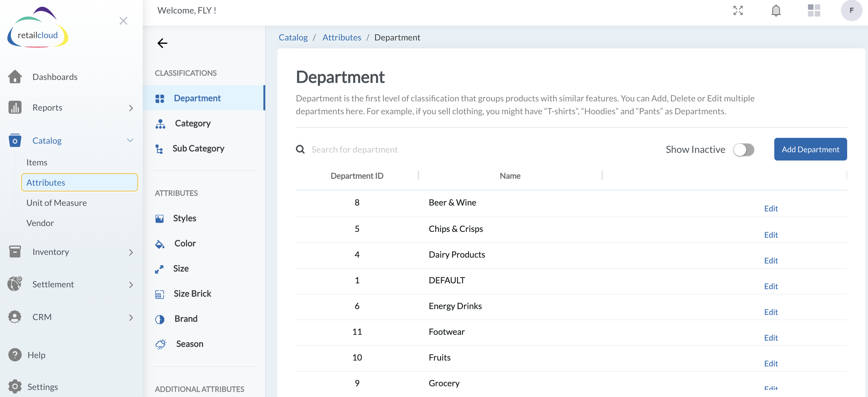This screenshot has height=397, width=868.
Task: Click the Department grid icon
Action: 160,98
